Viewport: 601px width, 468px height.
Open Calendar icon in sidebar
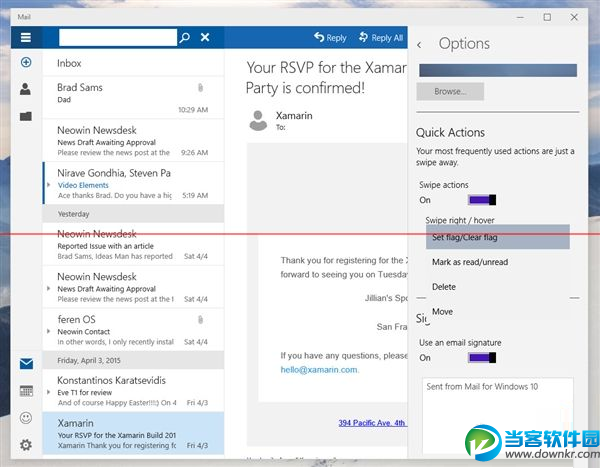[x=26, y=391]
